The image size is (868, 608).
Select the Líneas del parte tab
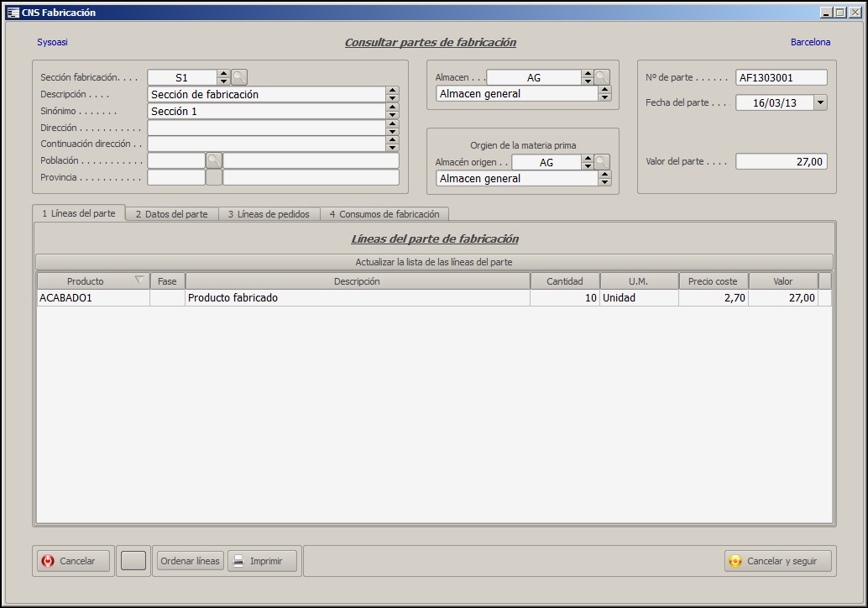click(x=79, y=213)
